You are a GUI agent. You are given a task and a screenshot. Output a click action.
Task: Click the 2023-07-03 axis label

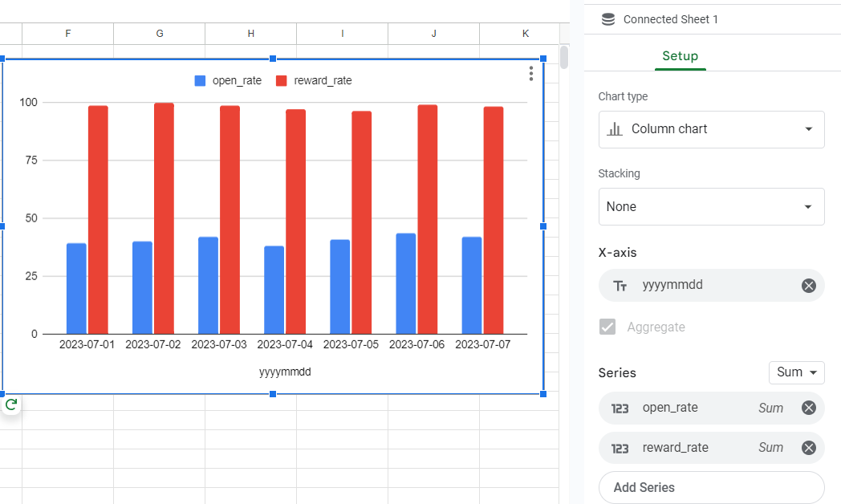point(219,344)
